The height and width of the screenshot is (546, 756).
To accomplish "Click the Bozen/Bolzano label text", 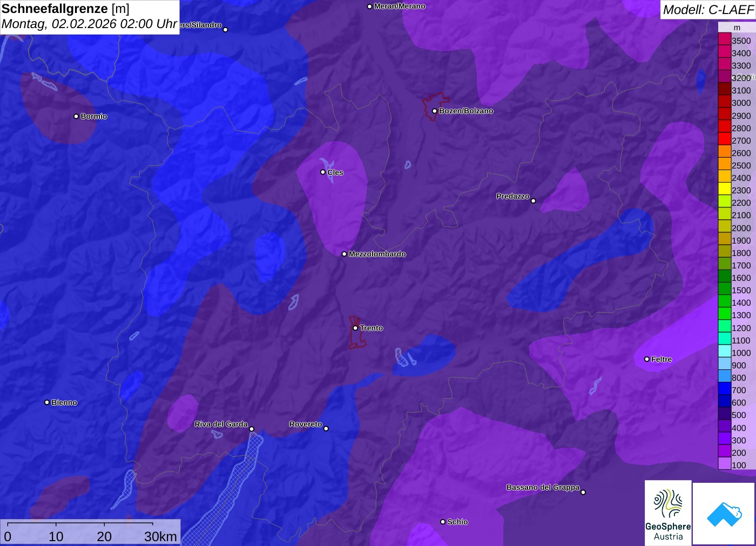I will point(466,111).
